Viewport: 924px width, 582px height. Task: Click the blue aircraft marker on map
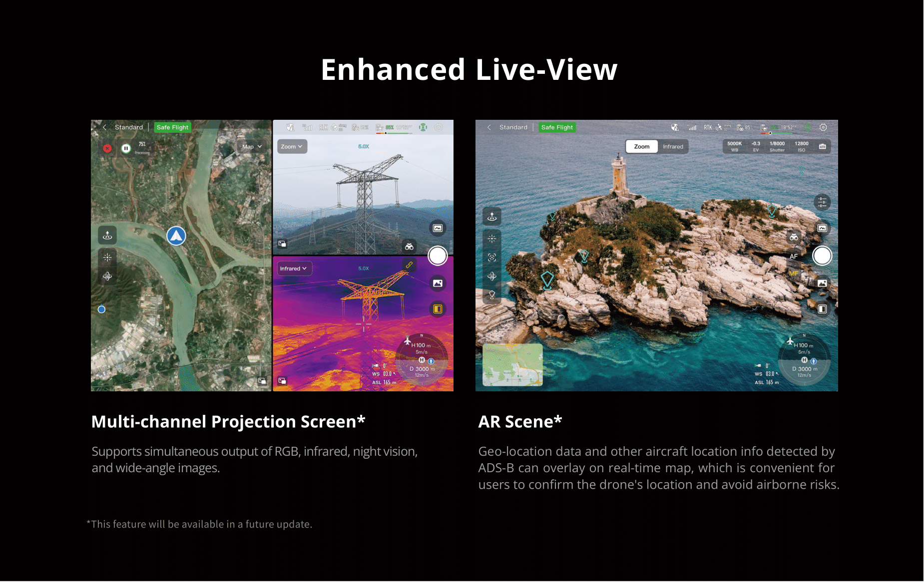(176, 236)
